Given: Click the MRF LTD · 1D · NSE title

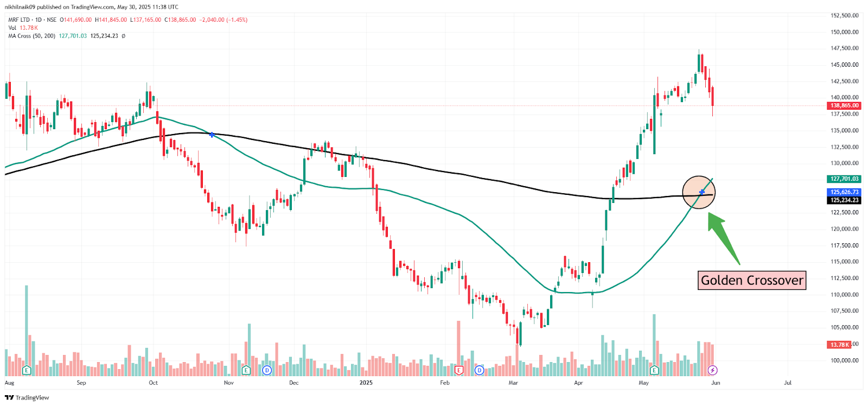Looking at the screenshot, I should [x=32, y=20].
